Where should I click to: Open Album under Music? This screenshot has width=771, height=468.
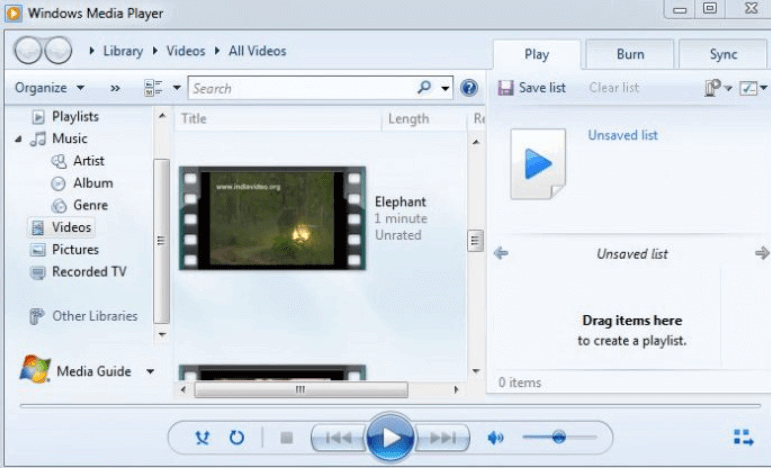tap(93, 183)
